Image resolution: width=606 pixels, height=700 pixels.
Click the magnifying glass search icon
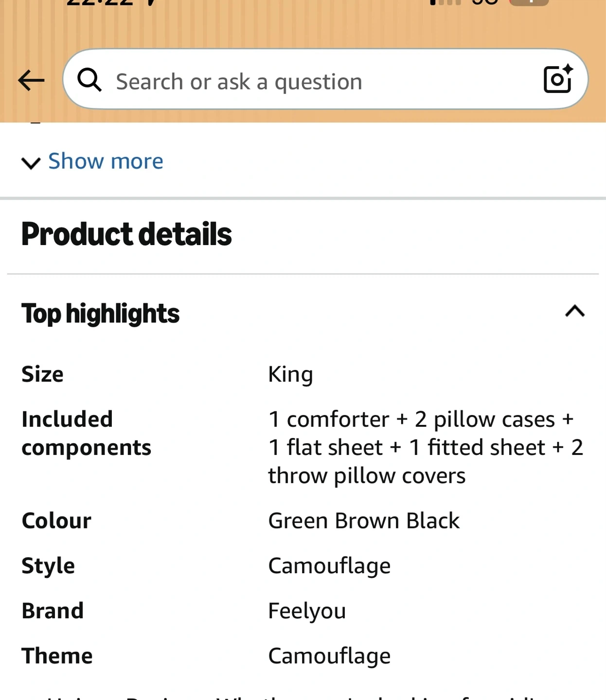[x=90, y=80]
